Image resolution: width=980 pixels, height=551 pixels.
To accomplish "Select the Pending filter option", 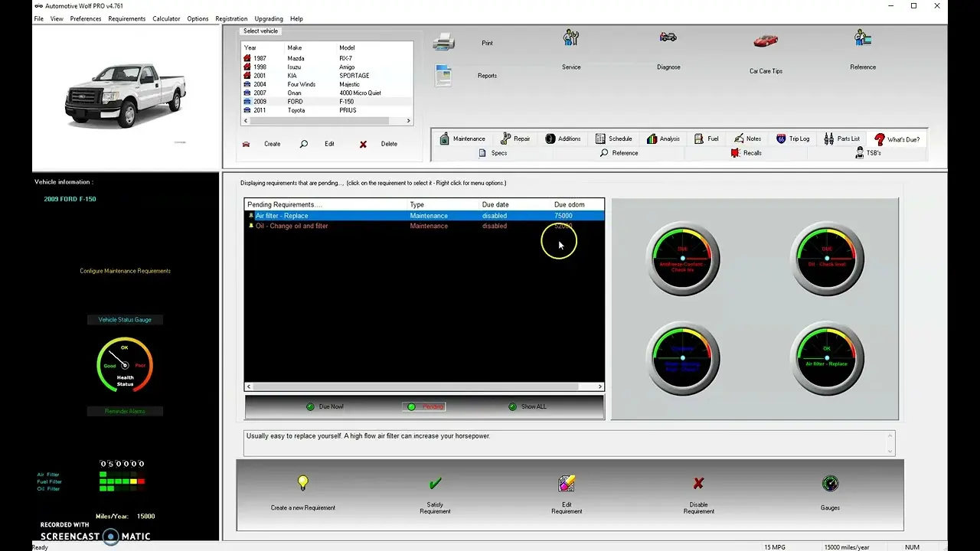I will click(425, 406).
